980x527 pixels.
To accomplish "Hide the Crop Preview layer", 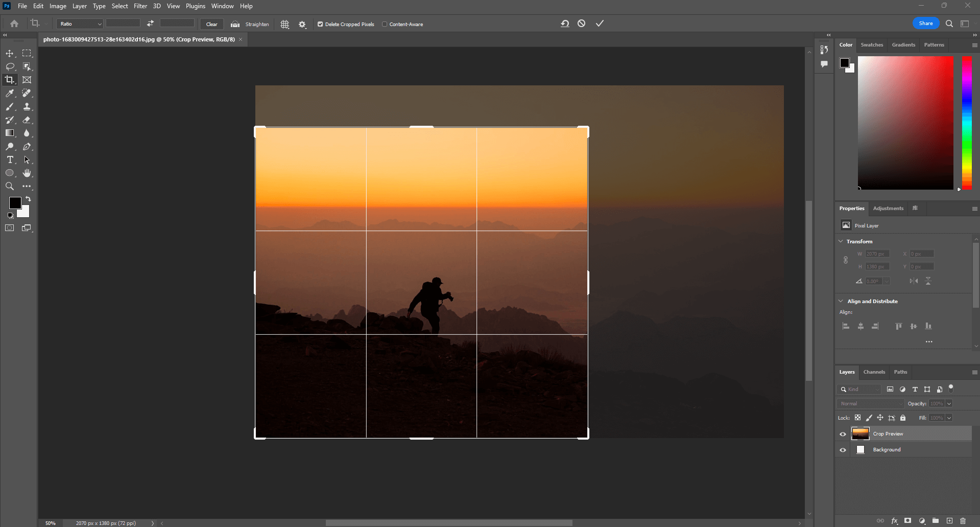I will (x=843, y=434).
